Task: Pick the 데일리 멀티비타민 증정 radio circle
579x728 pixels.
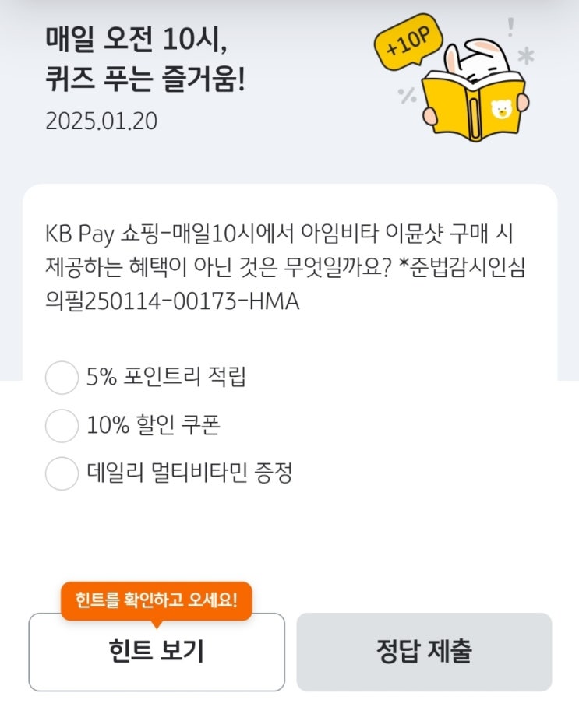Action: coord(62,473)
